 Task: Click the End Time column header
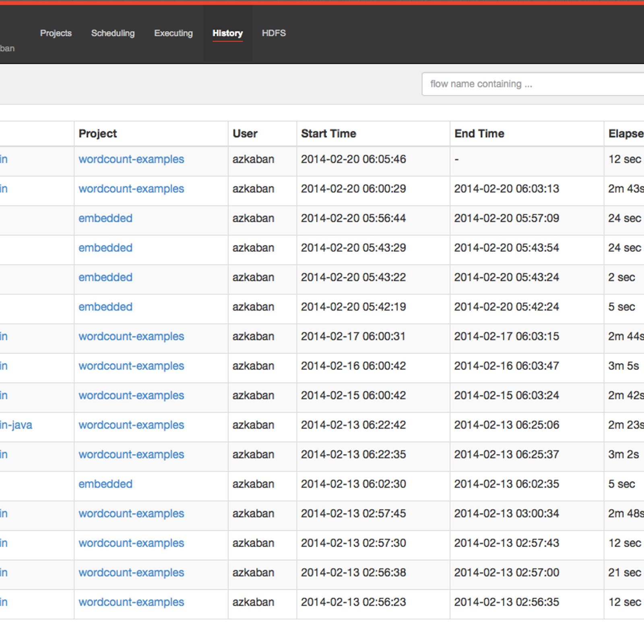click(x=479, y=134)
